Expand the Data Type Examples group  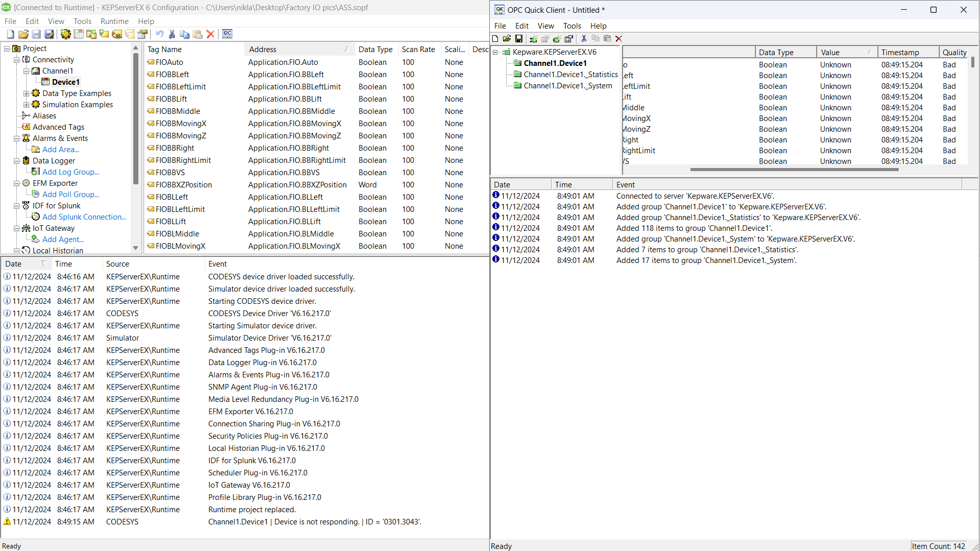[26, 93]
